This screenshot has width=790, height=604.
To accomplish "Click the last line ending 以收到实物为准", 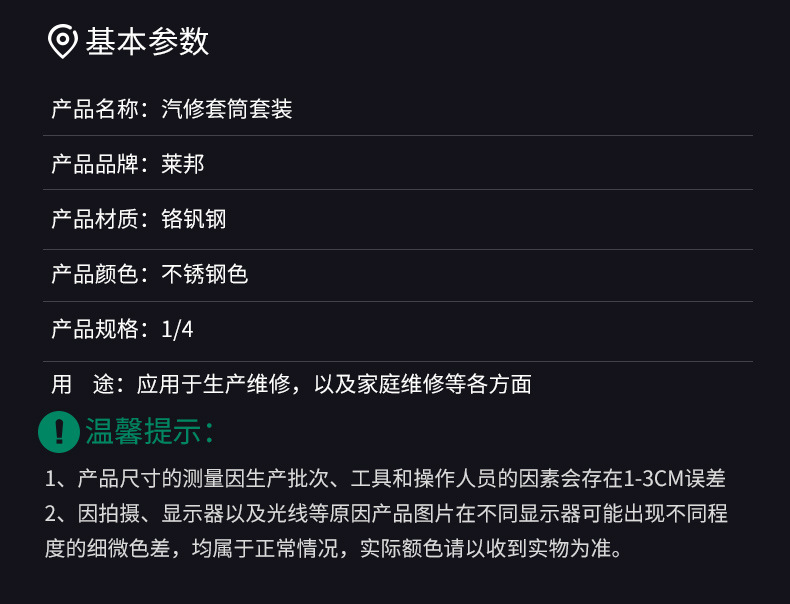I will click(333, 549).
